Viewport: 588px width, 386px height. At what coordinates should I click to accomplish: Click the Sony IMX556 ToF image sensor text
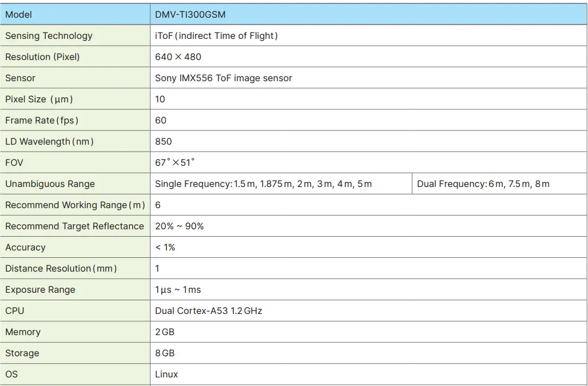click(x=223, y=78)
